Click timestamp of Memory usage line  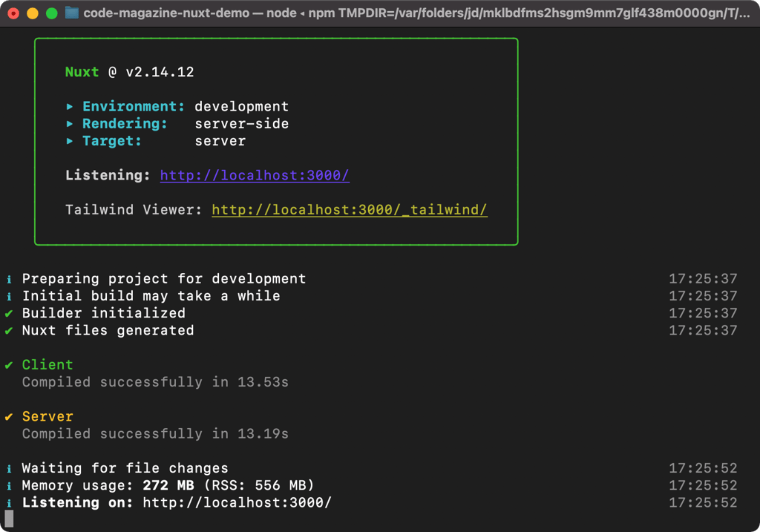[703, 485]
